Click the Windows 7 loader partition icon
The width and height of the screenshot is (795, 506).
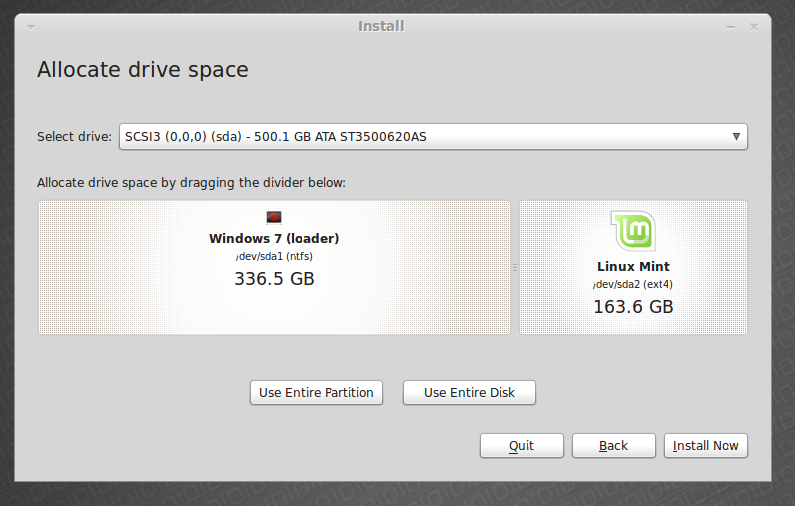pos(274,218)
